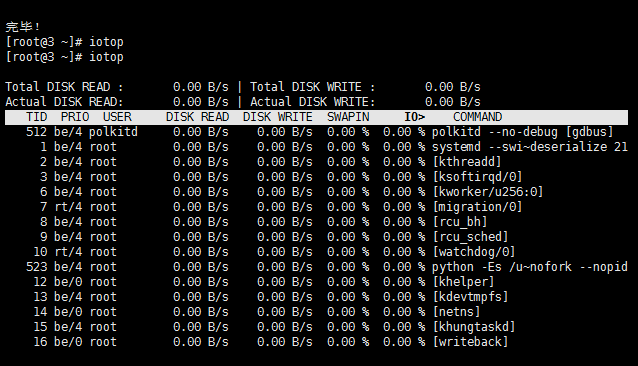Viewport: 638px width, 366px height.
Task: Click TID 10 in the watchdog row
Action: (x=40, y=252)
